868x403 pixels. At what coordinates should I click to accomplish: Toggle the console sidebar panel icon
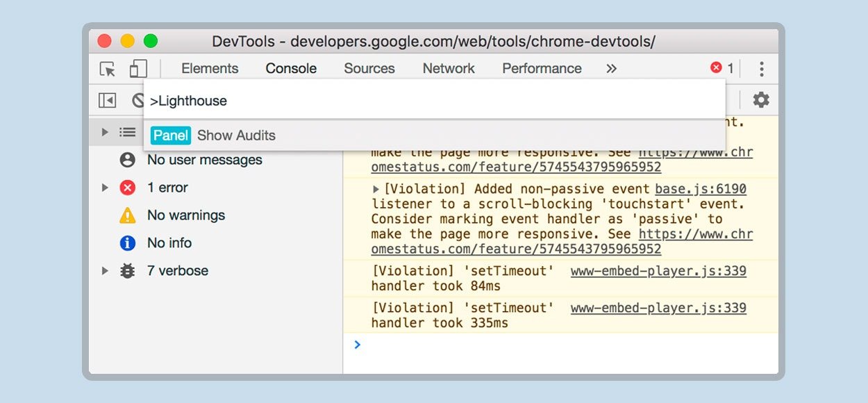(x=108, y=101)
